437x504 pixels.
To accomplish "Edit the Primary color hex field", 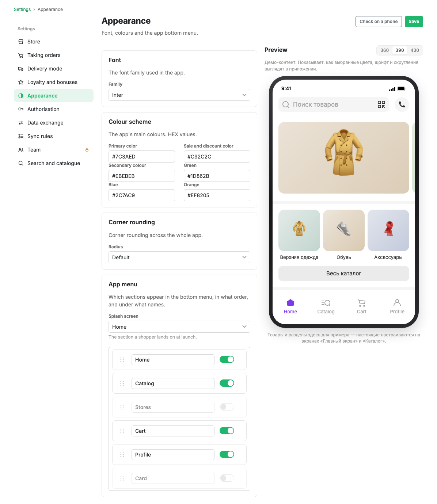I will (142, 157).
